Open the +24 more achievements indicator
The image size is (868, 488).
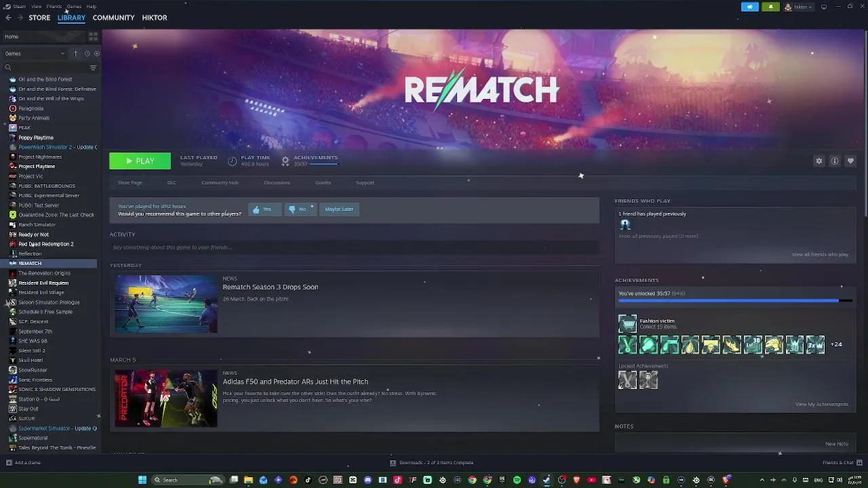tap(836, 344)
